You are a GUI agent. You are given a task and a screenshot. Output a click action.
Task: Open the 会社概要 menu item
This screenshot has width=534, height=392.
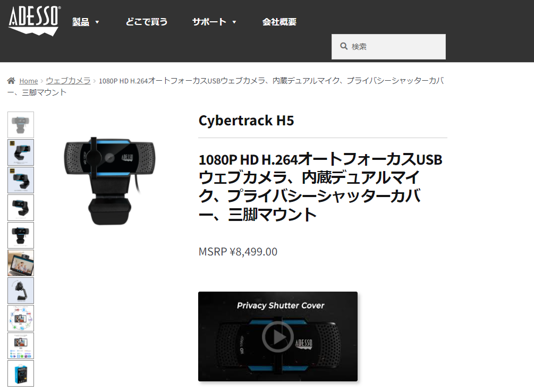point(279,22)
